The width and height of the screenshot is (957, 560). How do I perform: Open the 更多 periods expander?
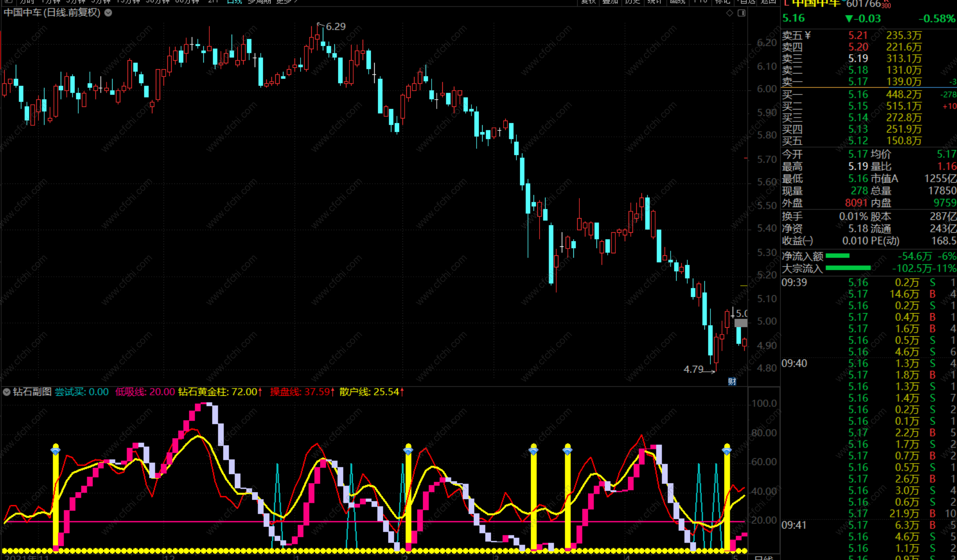pos(286,2)
